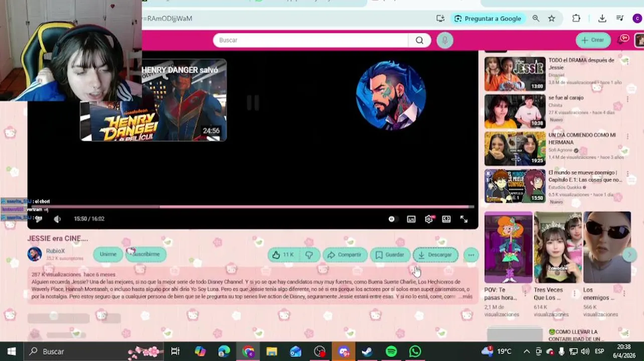Click the YouTube search magnifier button

click(419, 40)
